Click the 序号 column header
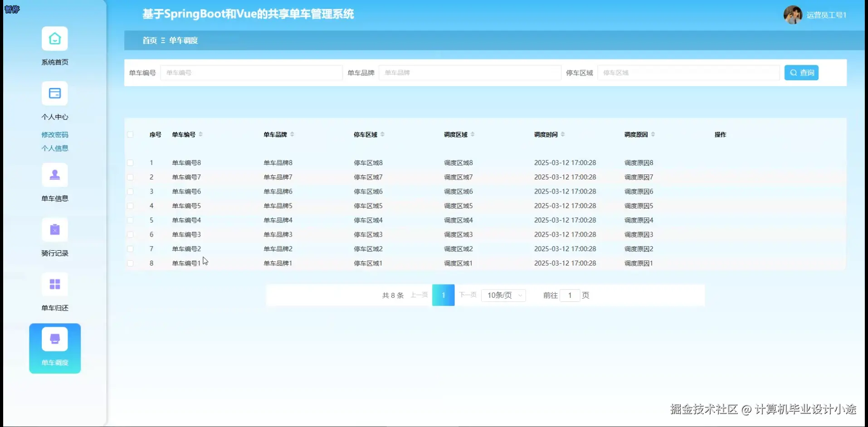Screen dimensions: 868x427 [156, 135]
